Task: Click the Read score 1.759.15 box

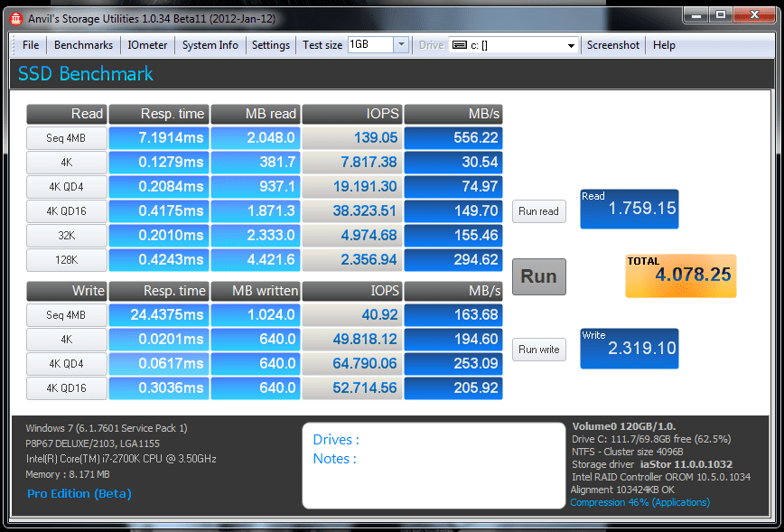Action: [630, 209]
